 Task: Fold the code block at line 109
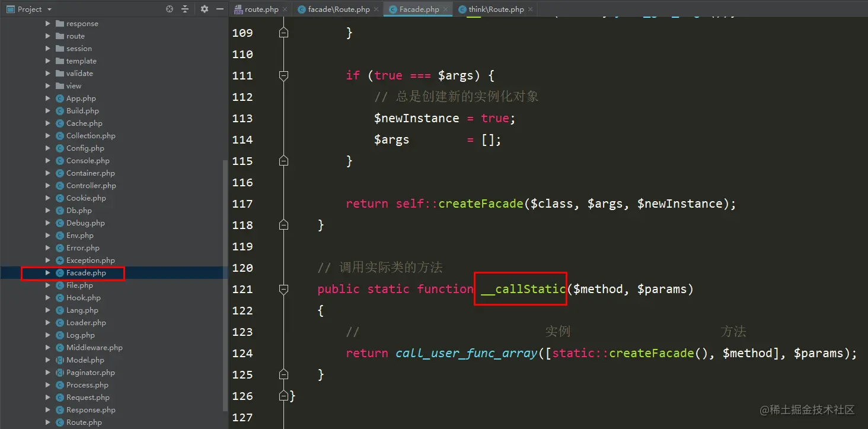click(x=283, y=33)
